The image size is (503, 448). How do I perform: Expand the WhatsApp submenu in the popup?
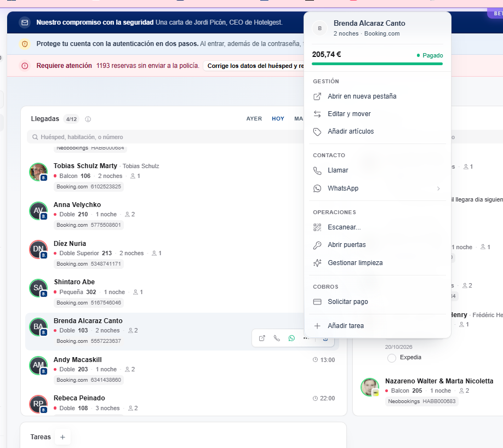point(438,188)
